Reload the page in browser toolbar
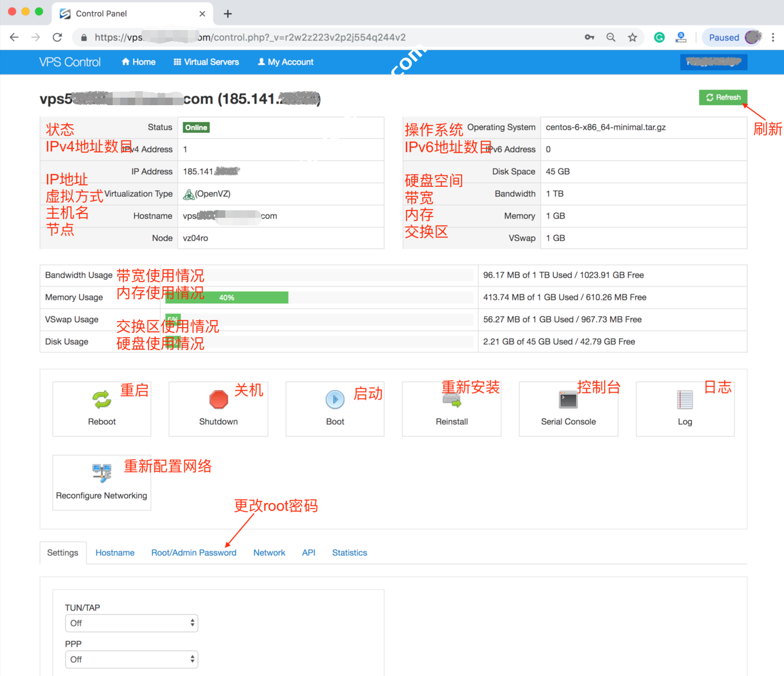 point(58,38)
